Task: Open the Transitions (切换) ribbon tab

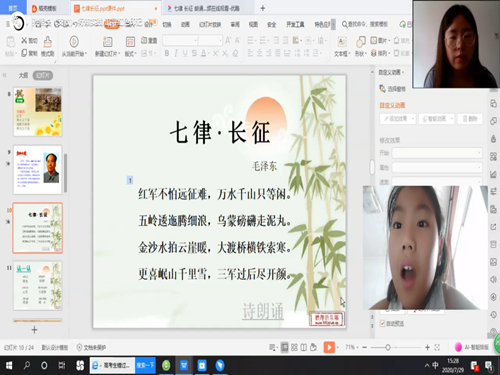Action: [x=167, y=24]
